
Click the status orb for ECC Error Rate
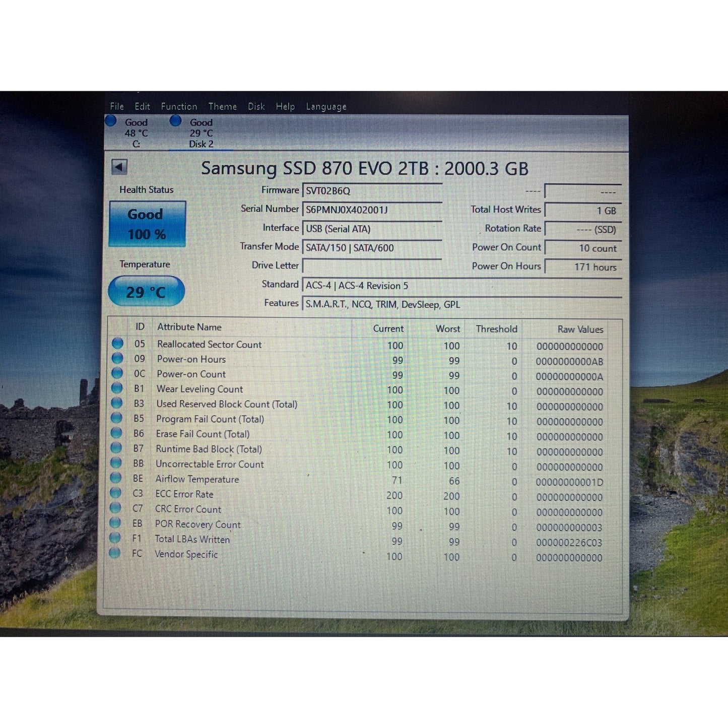pos(115,493)
